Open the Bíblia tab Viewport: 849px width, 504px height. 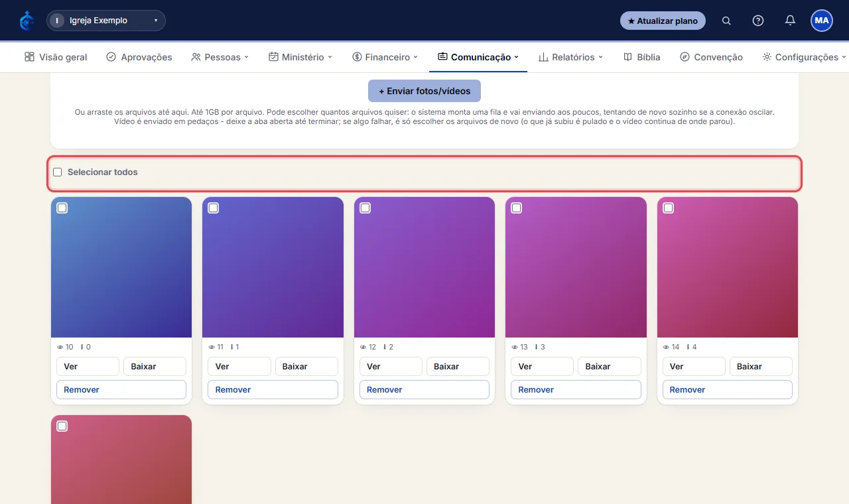click(x=642, y=57)
